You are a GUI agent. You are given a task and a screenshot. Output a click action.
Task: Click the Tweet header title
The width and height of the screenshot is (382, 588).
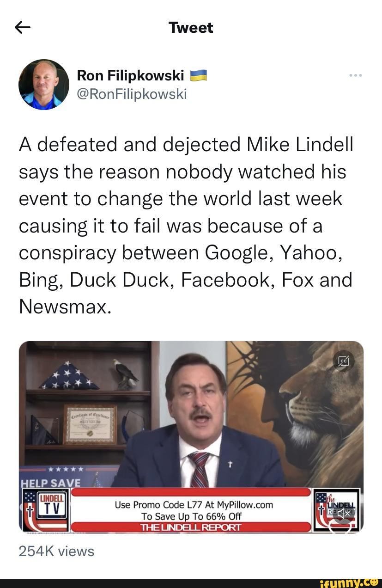[191, 28]
